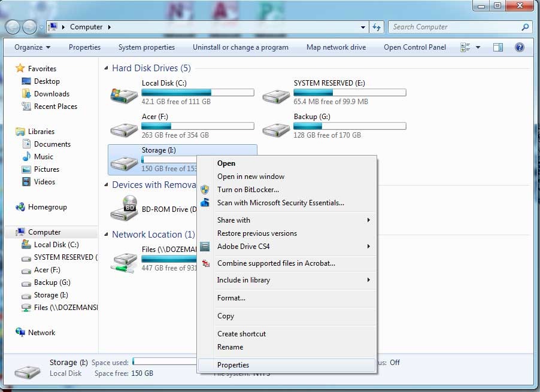Expand the Adobe Drive CS4 submenu
The image size is (540, 392).
click(369, 247)
